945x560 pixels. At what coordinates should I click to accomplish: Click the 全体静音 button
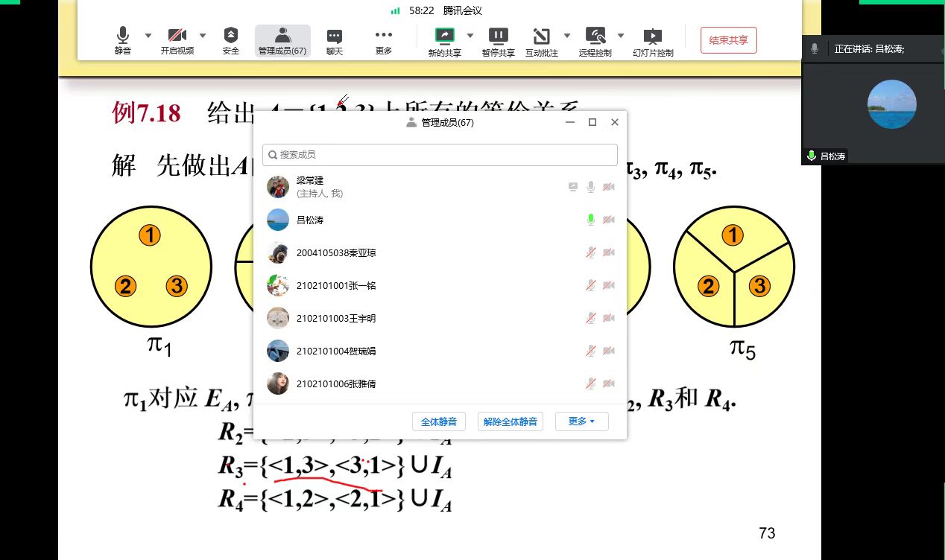point(438,421)
